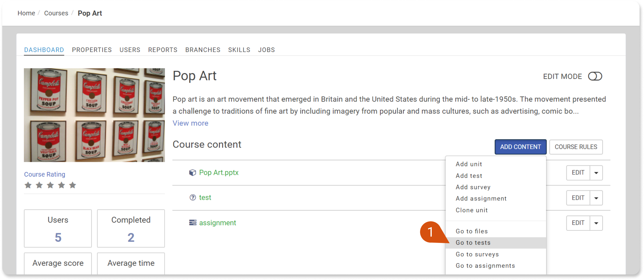Viewport: 644px width, 280px height.
Task: Open Course Rules
Action: (576, 147)
